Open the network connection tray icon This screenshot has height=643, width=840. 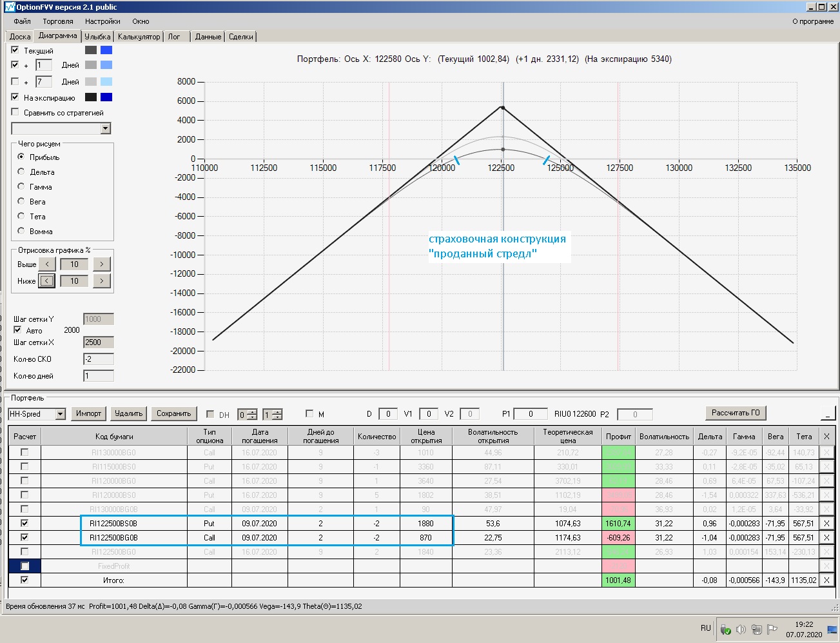pyautogui.click(x=756, y=629)
